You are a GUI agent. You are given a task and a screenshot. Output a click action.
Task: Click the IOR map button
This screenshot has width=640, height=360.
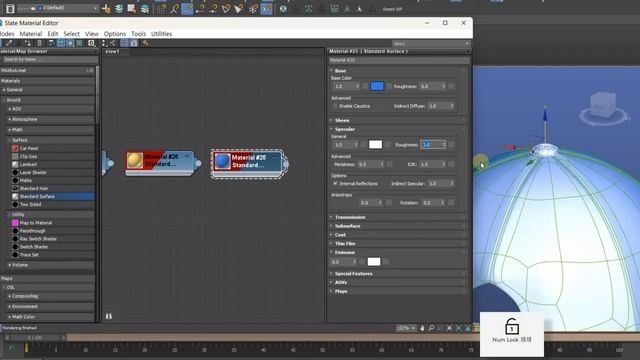click(451, 164)
